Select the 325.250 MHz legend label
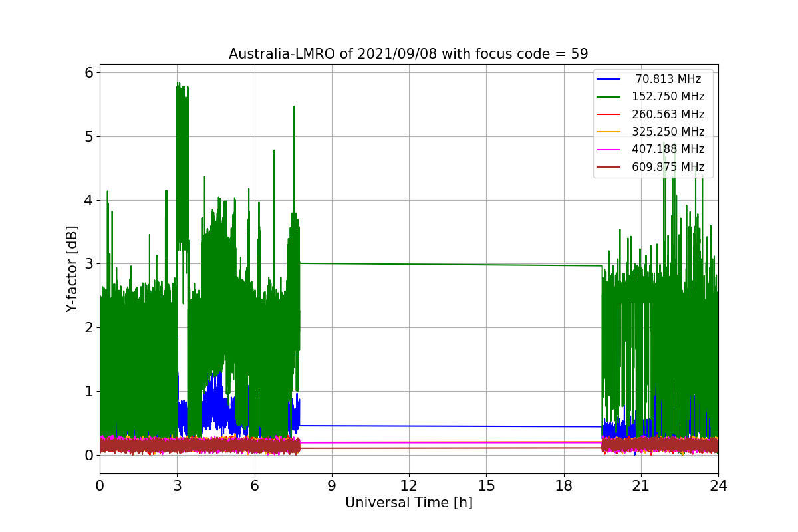 coord(668,132)
